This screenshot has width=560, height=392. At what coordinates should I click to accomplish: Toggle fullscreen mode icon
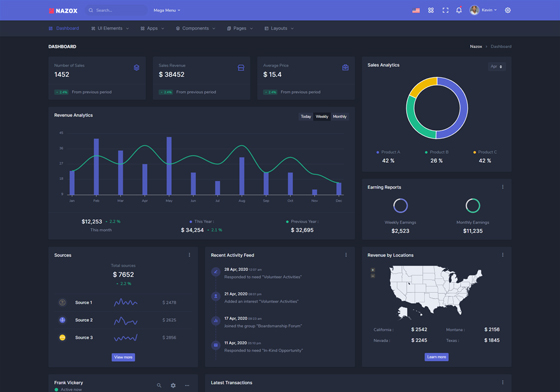(445, 10)
